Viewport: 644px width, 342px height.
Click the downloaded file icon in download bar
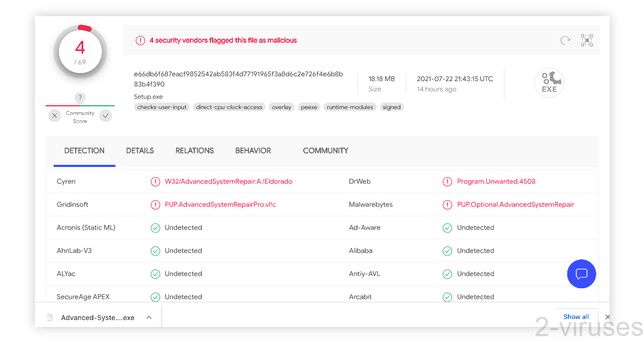click(x=50, y=317)
